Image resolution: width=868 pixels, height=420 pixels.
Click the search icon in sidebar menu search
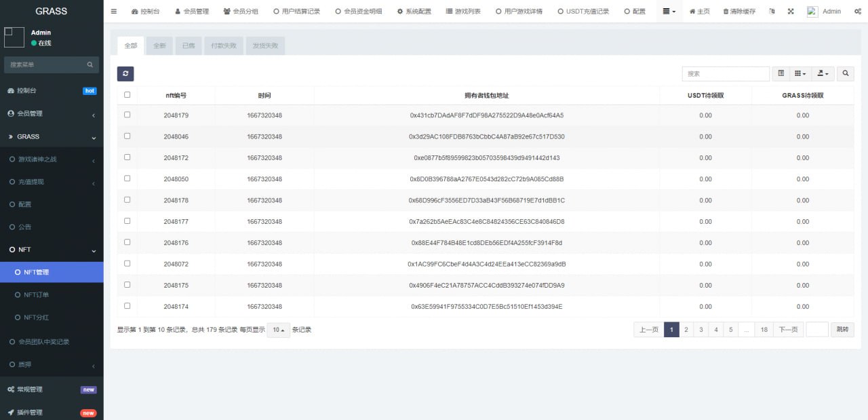90,65
